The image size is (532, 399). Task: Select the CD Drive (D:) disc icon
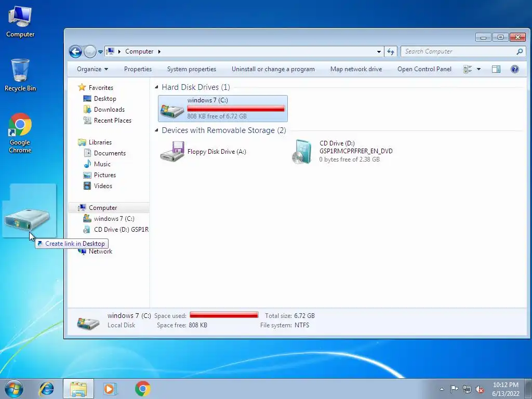click(x=302, y=152)
